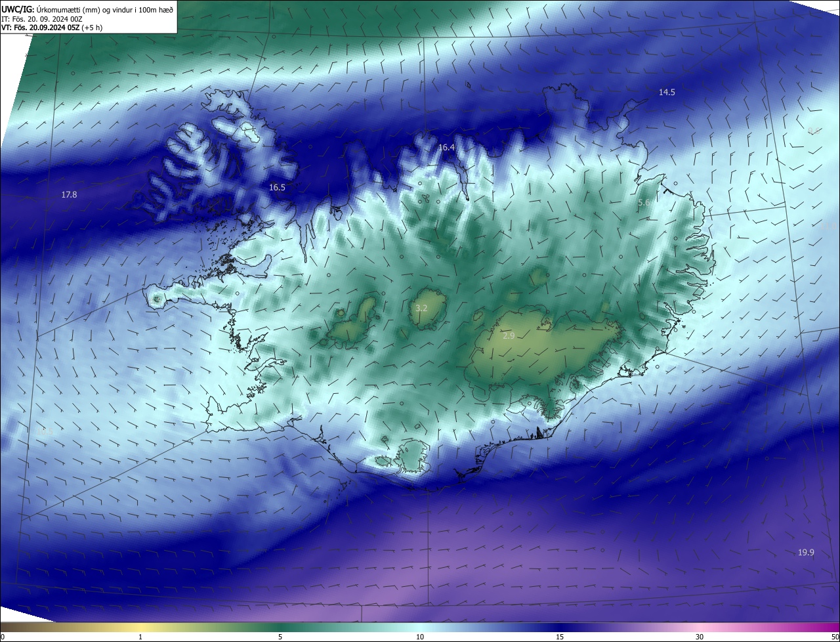Screen dimensions: 840x642
Task: Click the '0' tick label on the color scale
Action: 2,637
